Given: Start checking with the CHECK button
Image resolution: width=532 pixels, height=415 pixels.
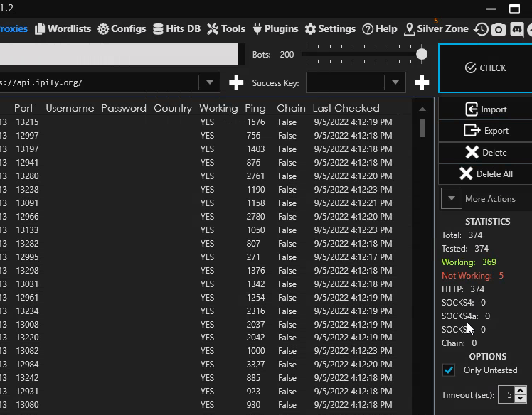Looking at the screenshot, I should click(485, 68).
